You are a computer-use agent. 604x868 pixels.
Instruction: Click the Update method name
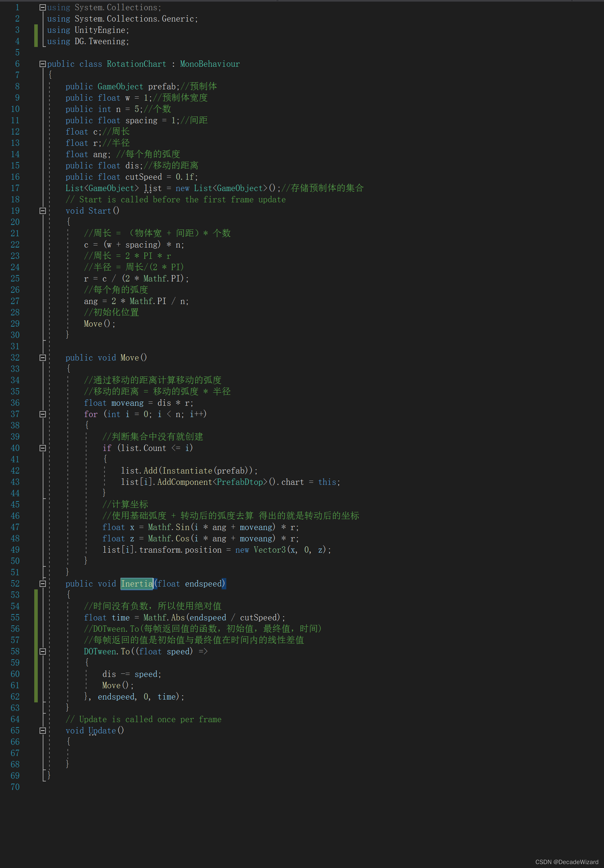coord(102,731)
